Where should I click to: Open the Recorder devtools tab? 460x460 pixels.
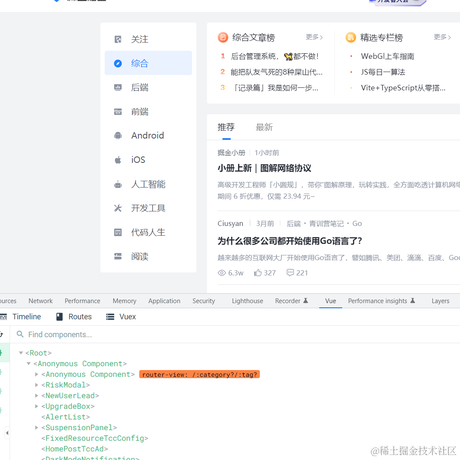[291, 301]
